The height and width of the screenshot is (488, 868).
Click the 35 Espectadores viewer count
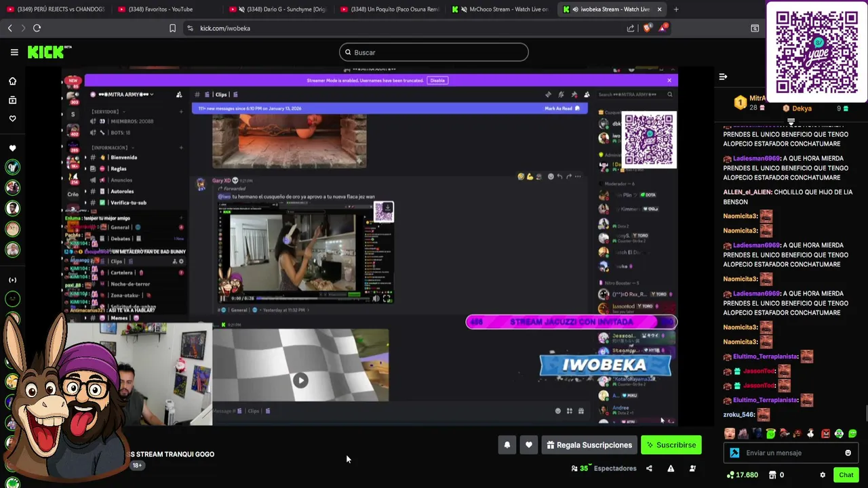(604, 468)
